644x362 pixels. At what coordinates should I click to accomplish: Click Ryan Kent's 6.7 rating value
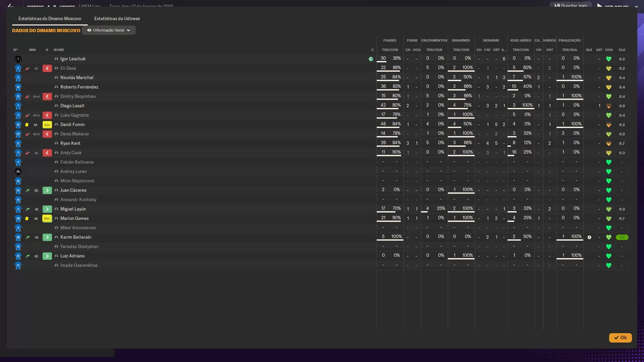tap(622, 143)
